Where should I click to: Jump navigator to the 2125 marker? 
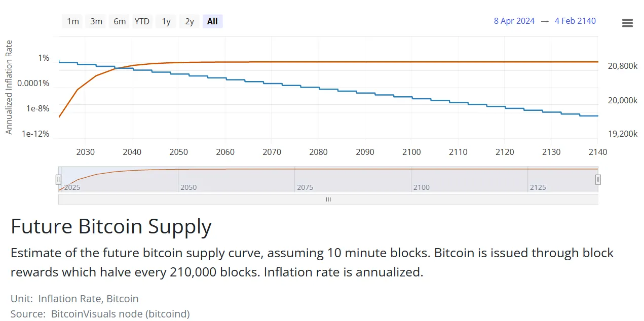(538, 187)
